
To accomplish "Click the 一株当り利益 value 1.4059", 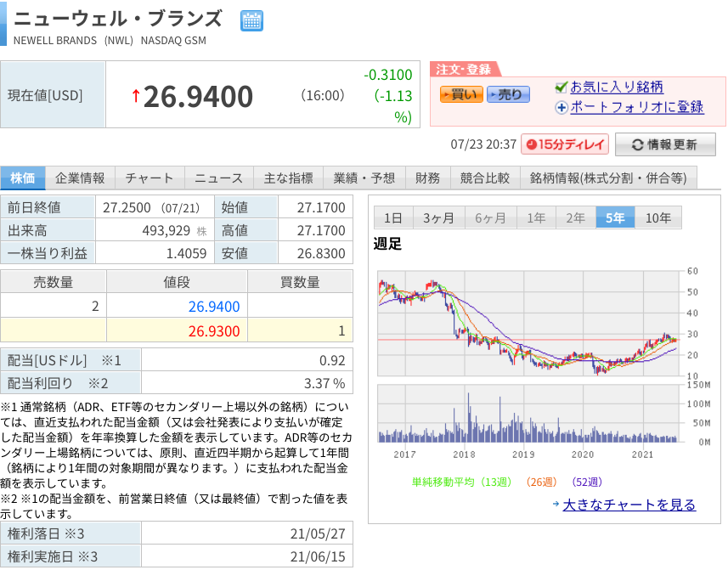I will (186, 253).
